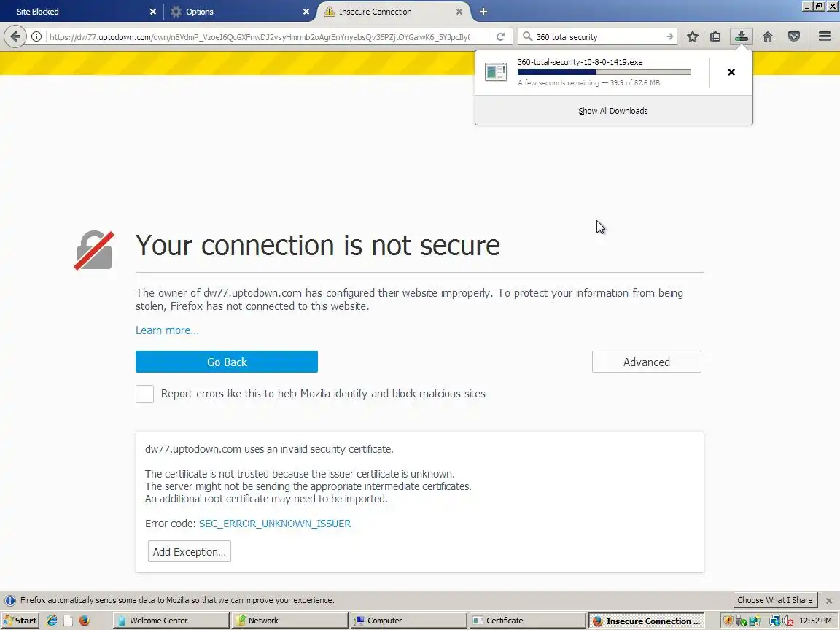This screenshot has height=630, width=840.
Task: Bookmark this page with the star
Action: pyautogui.click(x=692, y=36)
